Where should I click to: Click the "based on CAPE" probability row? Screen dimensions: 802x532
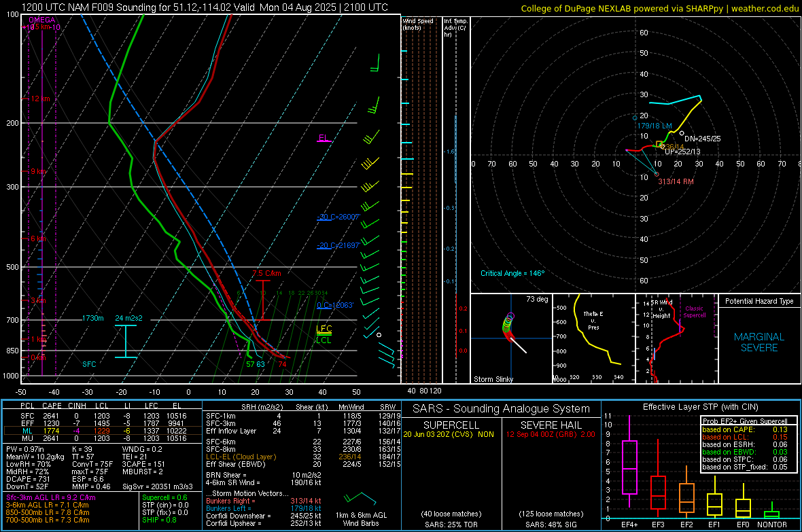pos(745,429)
